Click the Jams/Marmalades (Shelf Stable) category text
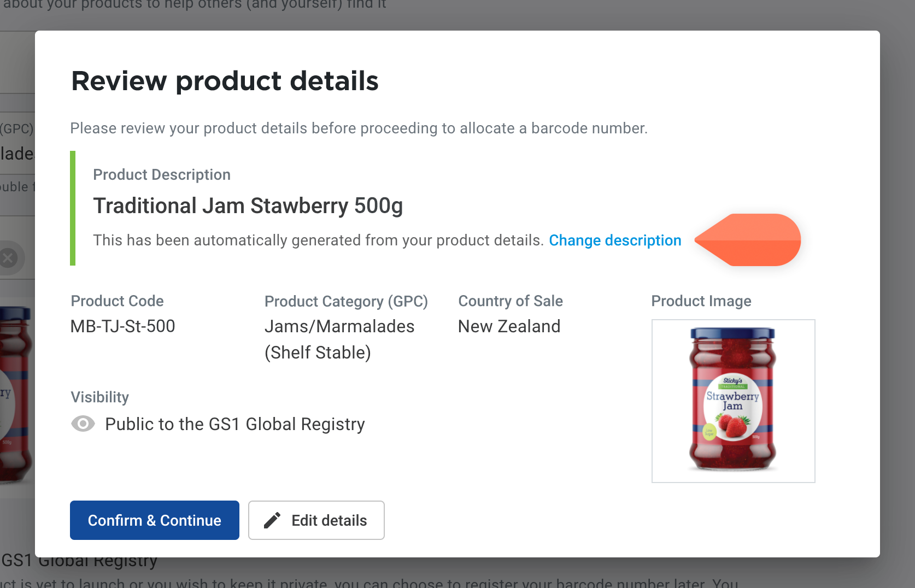The width and height of the screenshot is (915, 588). pos(339,339)
